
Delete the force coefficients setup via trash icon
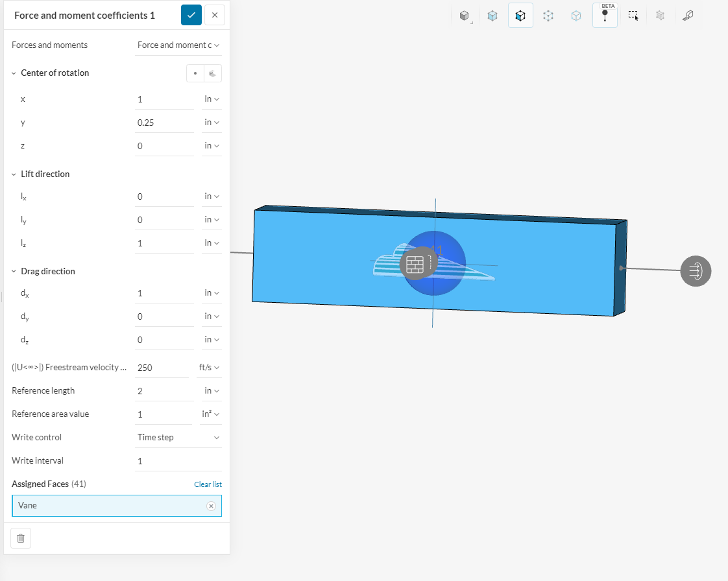[20, 538]
